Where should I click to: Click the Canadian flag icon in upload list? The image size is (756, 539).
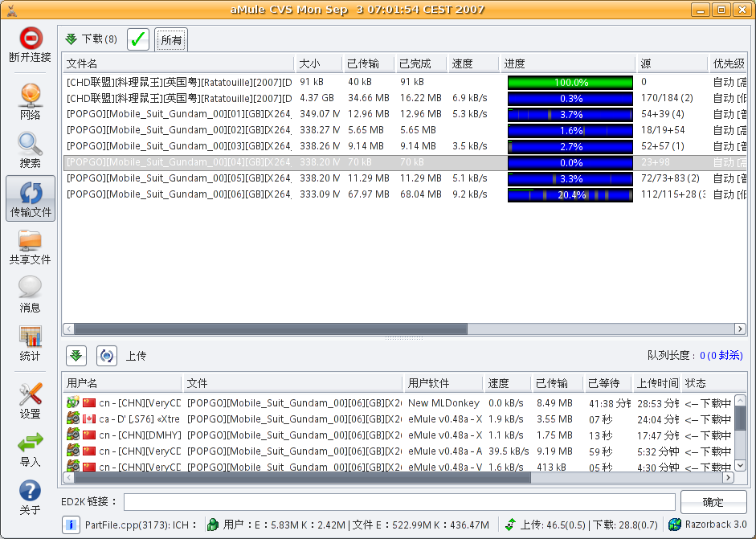click(89, 419)
